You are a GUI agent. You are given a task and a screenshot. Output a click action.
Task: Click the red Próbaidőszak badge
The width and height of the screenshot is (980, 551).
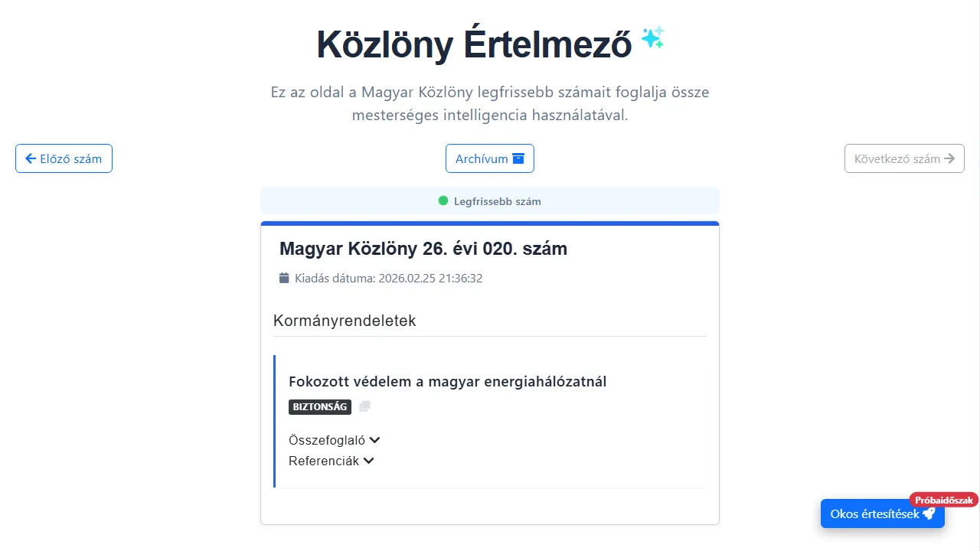point(943,500)
